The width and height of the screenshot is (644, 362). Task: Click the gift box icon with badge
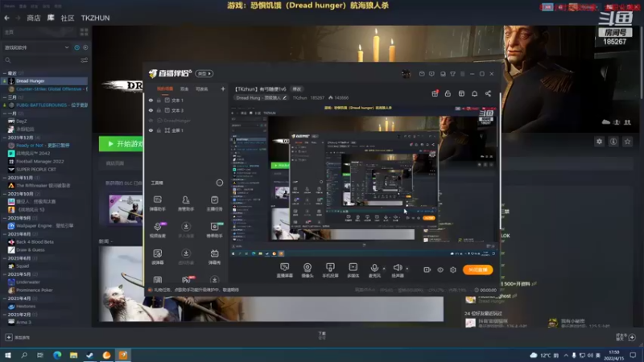tap(435, 93)
